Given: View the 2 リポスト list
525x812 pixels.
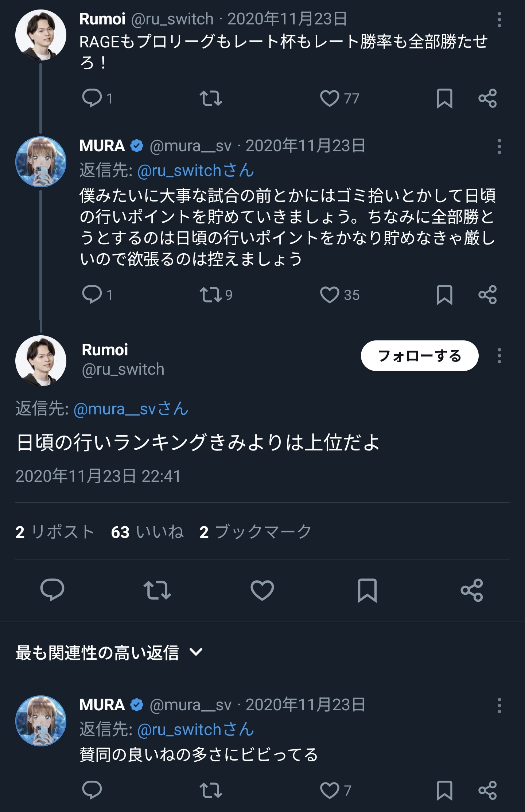Looking at the screenshot, I should pos(55,532).
